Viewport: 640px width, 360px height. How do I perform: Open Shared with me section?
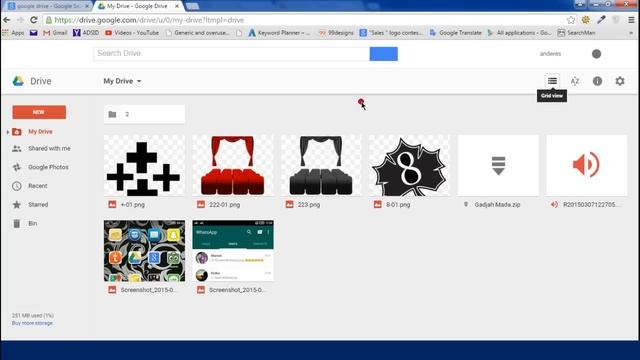click(49, 149)
